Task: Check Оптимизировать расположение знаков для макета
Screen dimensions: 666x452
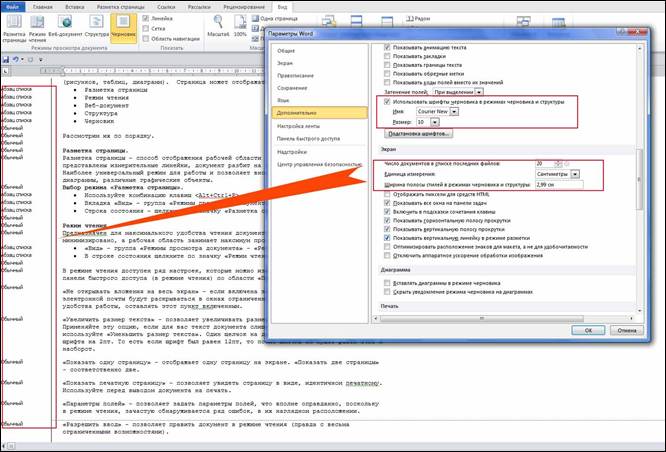Action: tap(387, 246)
